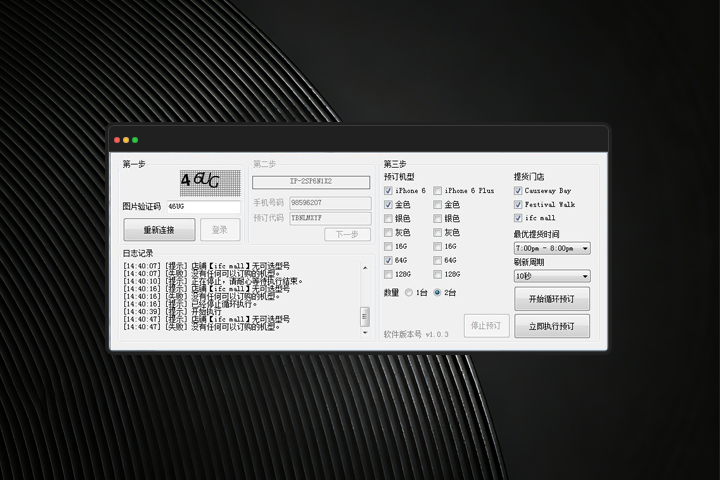Uncheck the Causeway Bay store checkbox

518,191
